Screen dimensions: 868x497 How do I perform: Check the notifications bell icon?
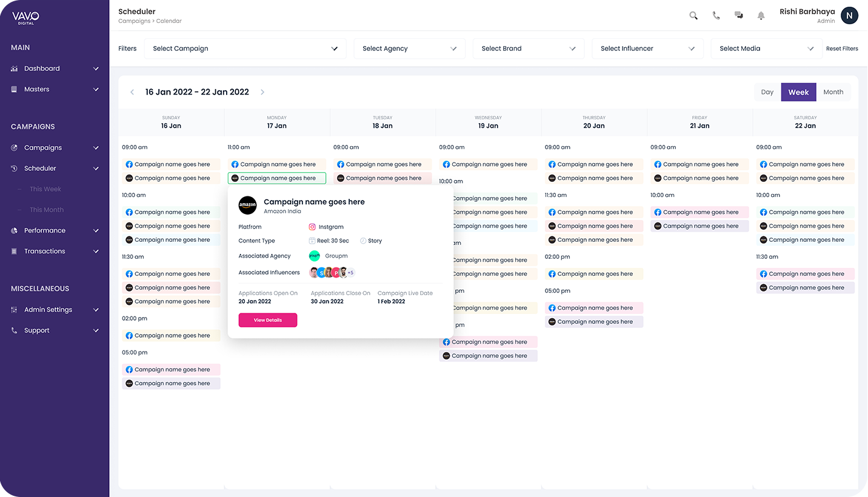[x=761, y=15]
